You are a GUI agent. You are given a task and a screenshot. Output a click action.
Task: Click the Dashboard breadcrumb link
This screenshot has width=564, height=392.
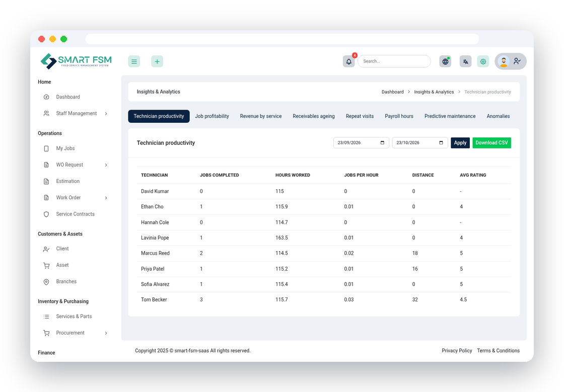[x=392, y=92]
